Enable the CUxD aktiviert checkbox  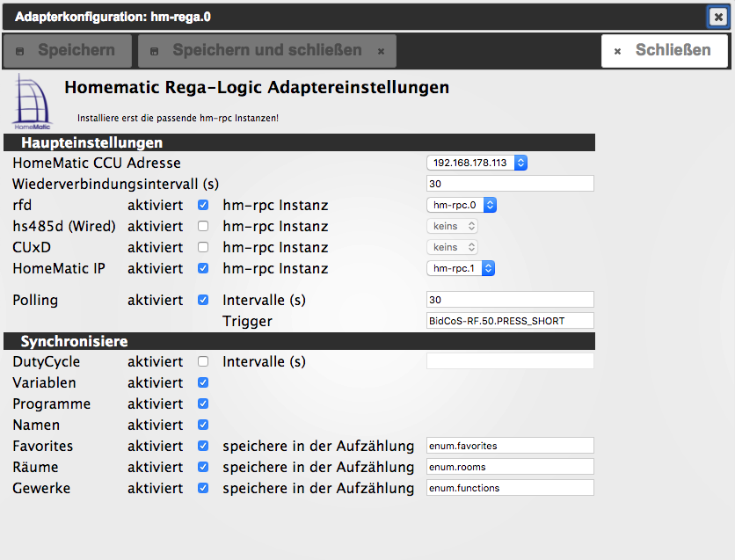[203, 248]
